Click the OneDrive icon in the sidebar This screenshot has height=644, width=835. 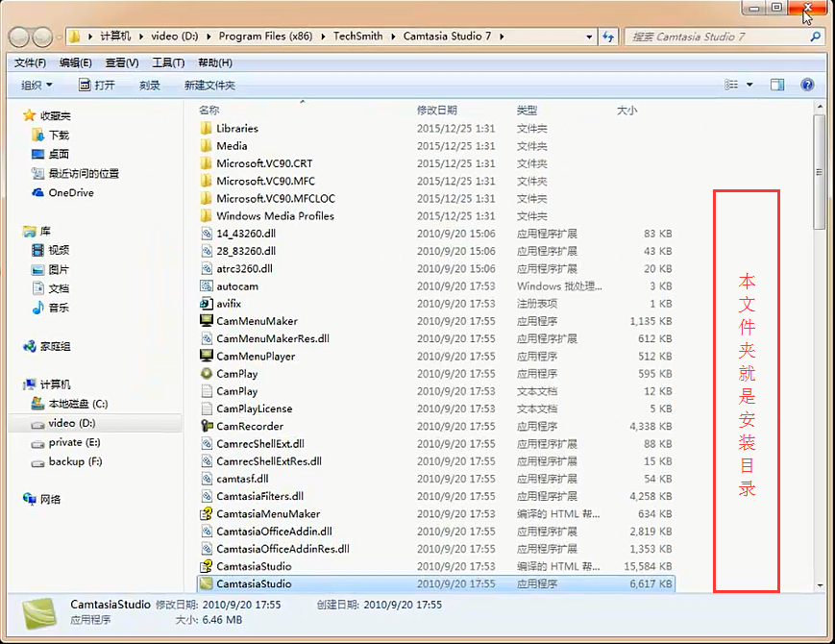[x=38, y=192]
